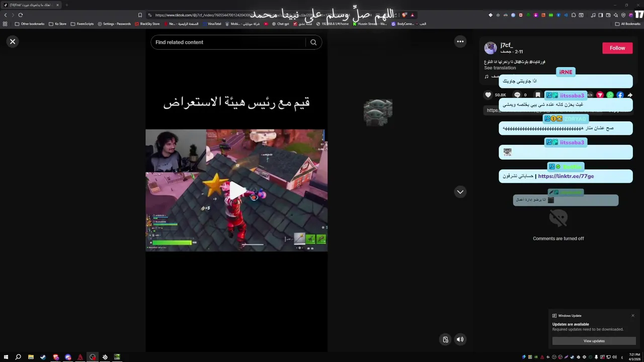Open the media control music note icon

(593, 15)
